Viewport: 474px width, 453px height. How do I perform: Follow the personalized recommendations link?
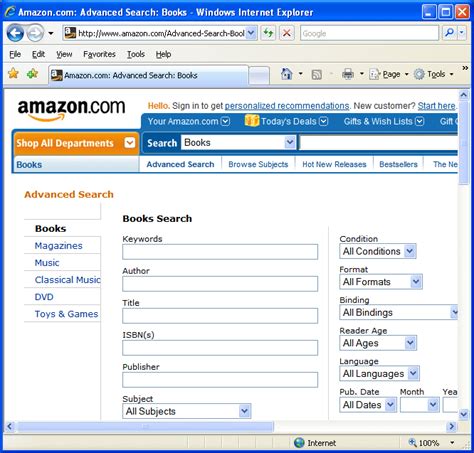pos(287,106)
